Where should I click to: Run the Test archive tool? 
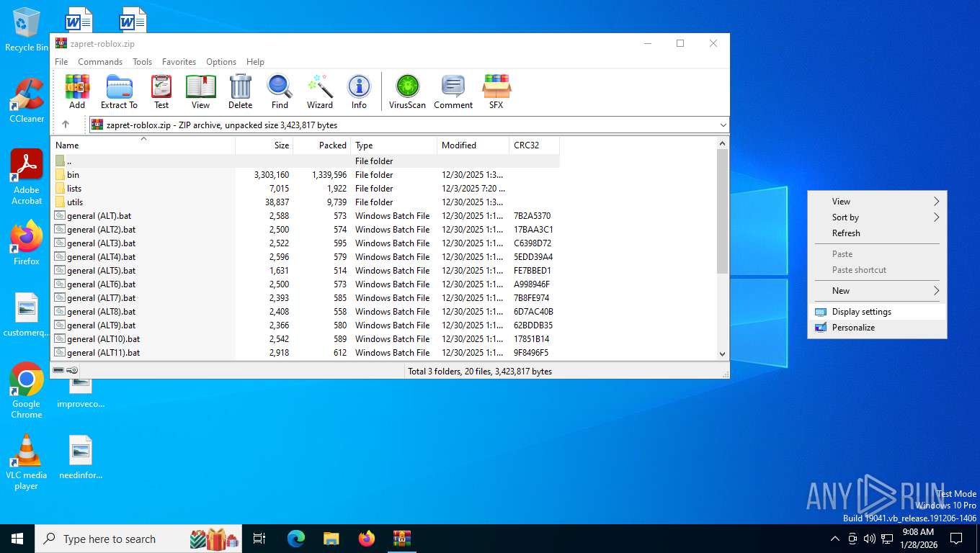(161, 91)
